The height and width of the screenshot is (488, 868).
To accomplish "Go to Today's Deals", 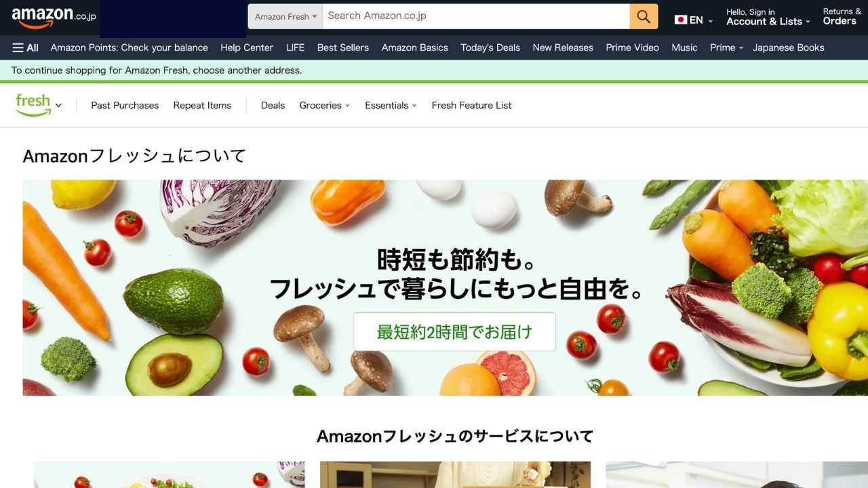I will tap(490, 47).
